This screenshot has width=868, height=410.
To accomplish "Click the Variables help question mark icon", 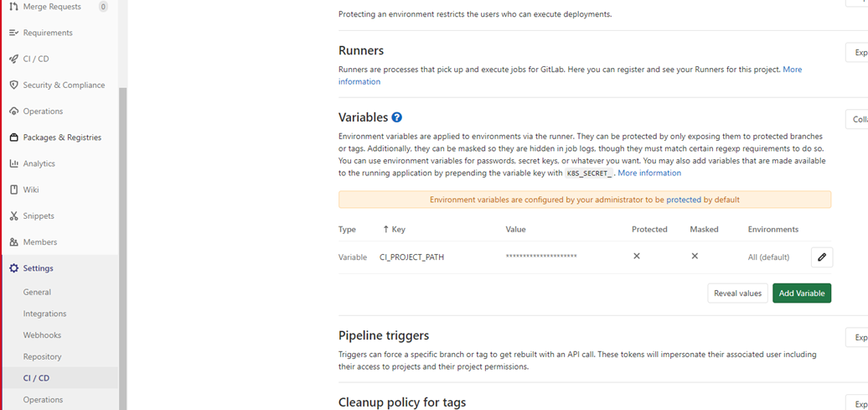I will (x=396, y=117).
